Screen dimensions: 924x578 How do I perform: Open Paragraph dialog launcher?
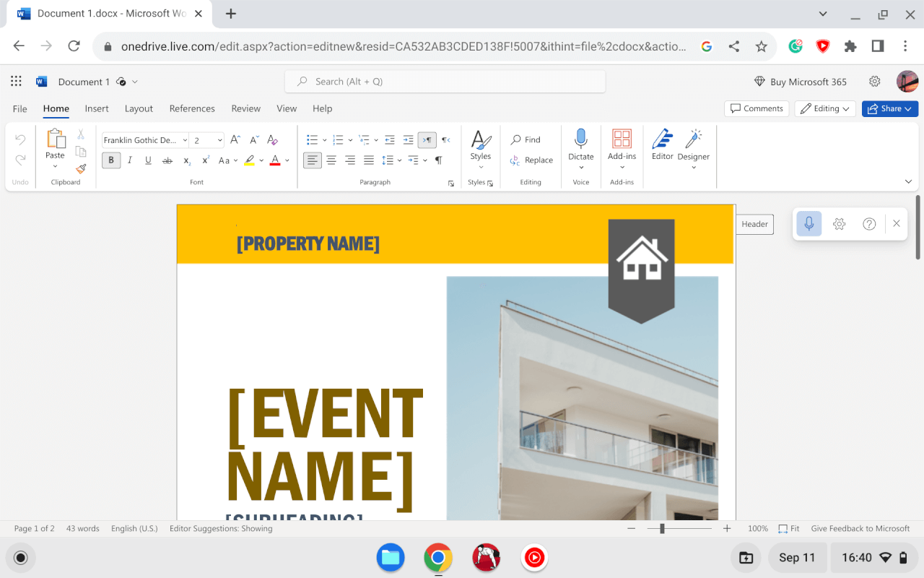click(452, 184)
